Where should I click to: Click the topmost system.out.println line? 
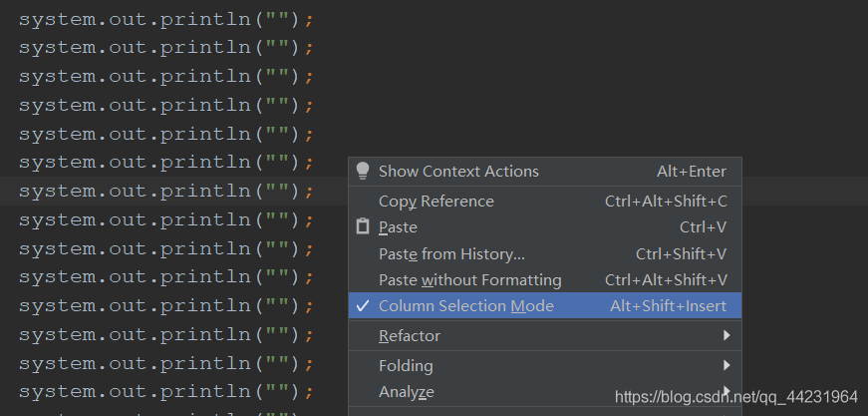(166, 18)
